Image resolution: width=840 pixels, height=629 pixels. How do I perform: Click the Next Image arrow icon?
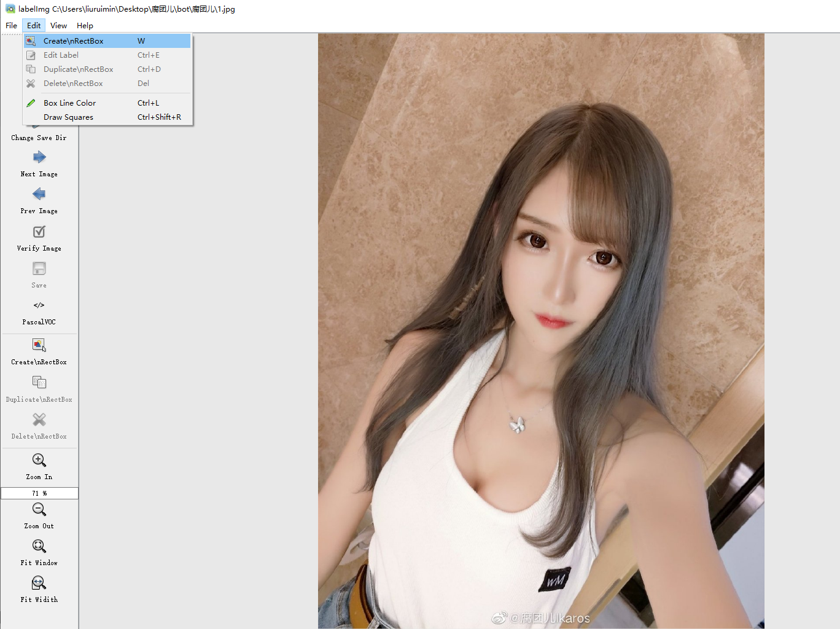coord(39,157)
